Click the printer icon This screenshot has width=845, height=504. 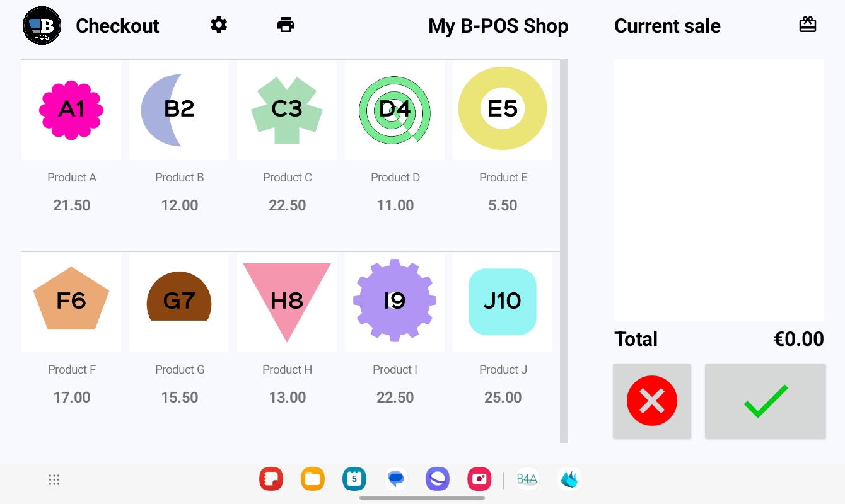point(286,25)
